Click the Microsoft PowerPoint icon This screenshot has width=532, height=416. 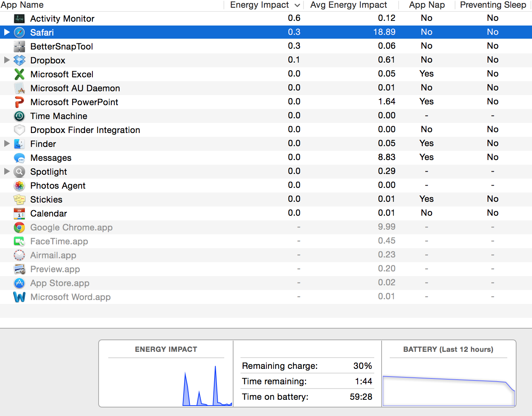coord(19,102)
